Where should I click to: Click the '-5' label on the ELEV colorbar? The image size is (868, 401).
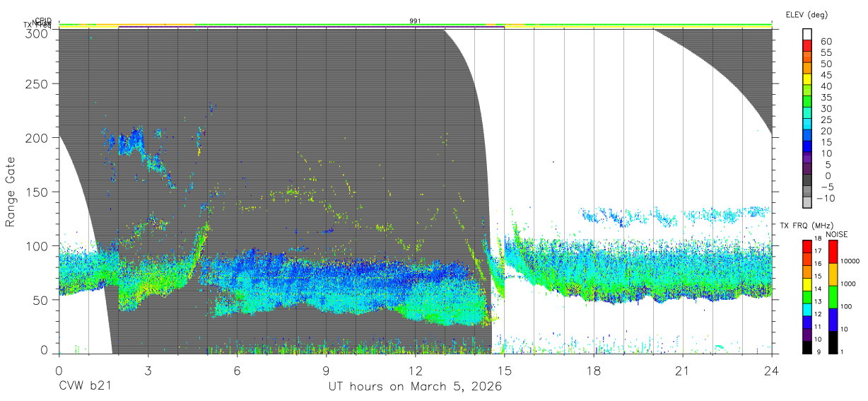point(826,187)
